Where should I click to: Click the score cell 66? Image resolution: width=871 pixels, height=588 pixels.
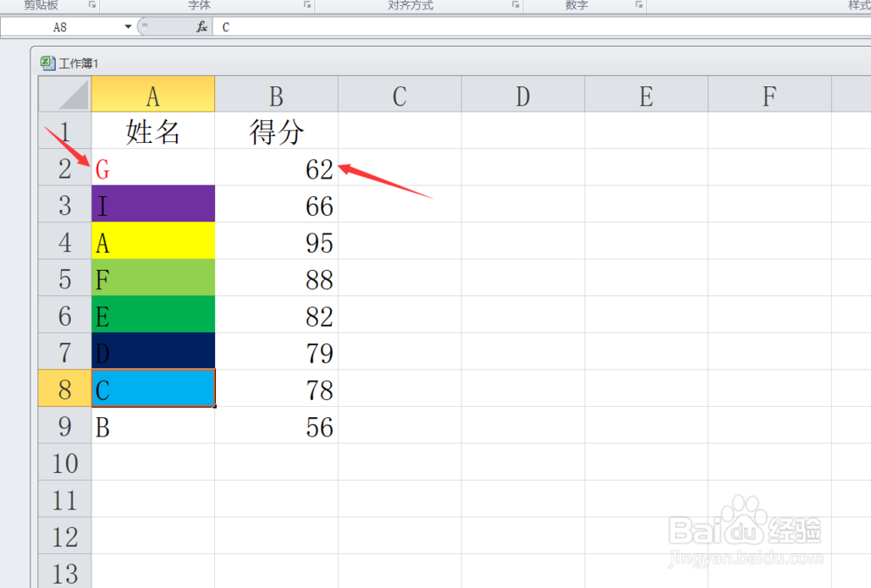click(x=277, y=204)
